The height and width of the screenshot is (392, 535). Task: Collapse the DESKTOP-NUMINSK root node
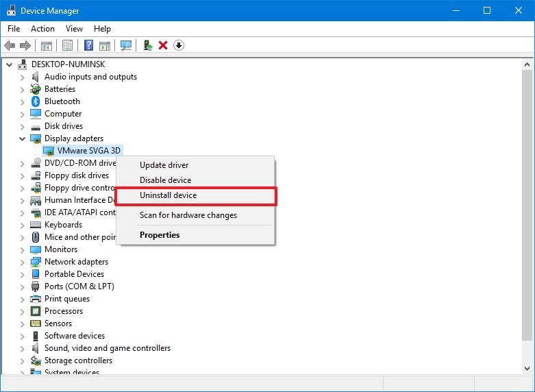click(10, 64)
